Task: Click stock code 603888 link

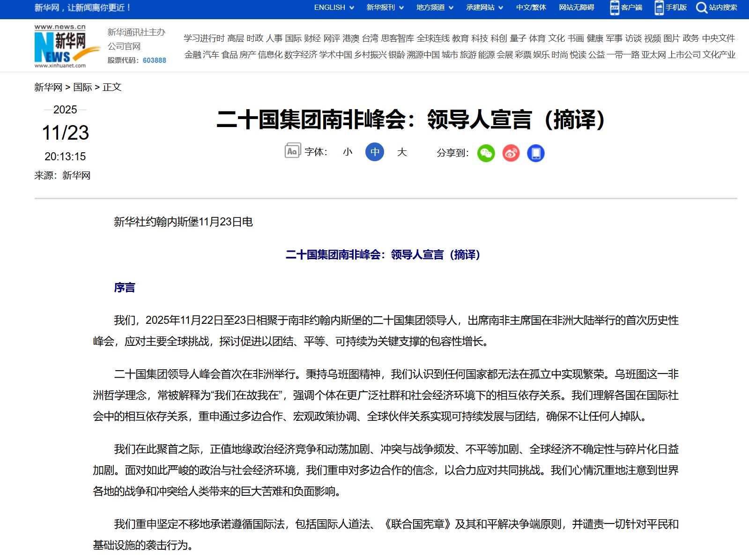Action: [x=155, y=60]
